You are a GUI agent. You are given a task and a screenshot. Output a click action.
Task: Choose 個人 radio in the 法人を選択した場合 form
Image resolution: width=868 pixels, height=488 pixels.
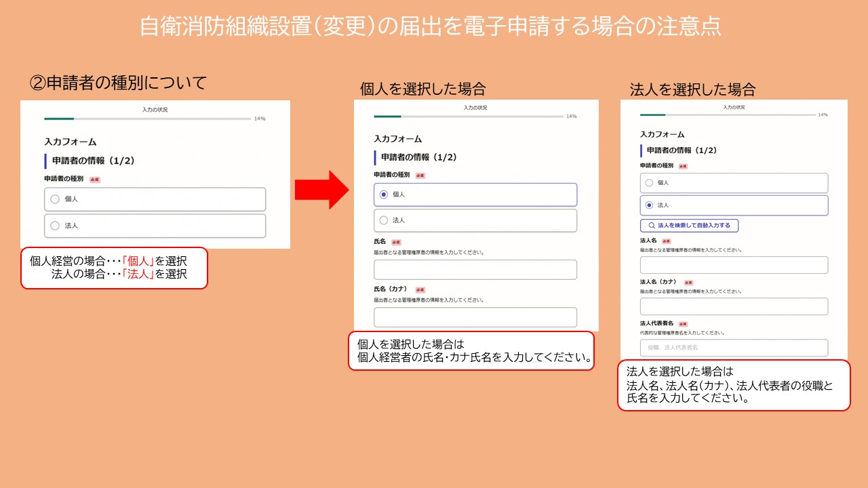[x=649, y=183]
